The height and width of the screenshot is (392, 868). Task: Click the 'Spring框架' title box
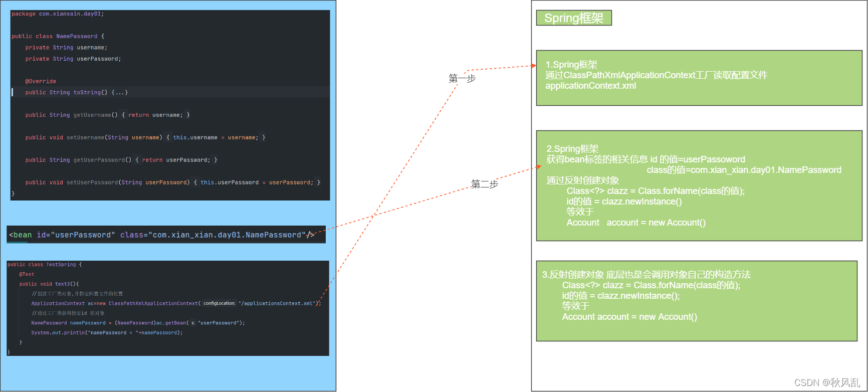[574, 18]
